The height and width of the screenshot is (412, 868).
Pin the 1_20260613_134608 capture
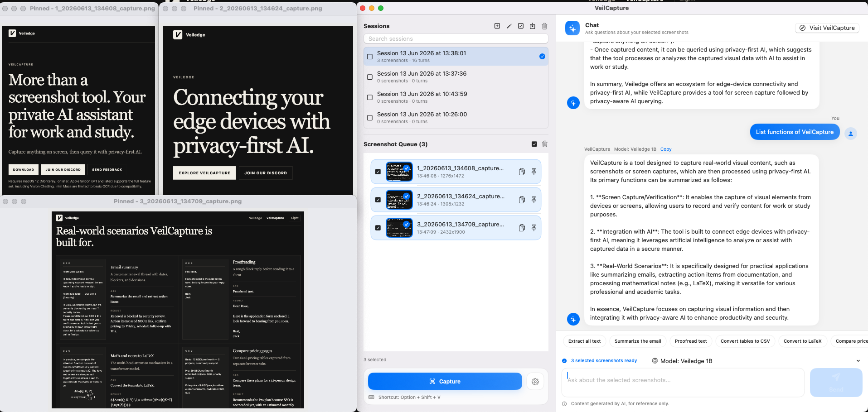click(534, 172)
